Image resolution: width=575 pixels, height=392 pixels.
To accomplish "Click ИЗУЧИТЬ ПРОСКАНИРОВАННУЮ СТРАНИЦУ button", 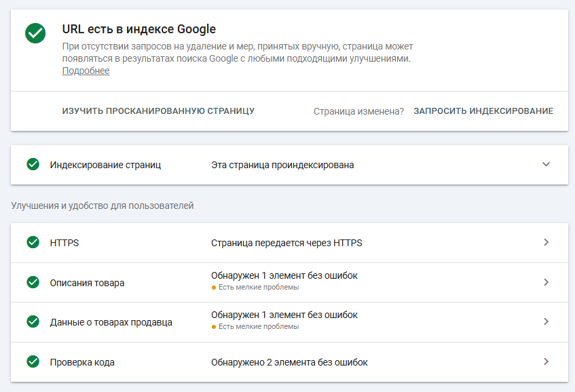I will [158, 111].
